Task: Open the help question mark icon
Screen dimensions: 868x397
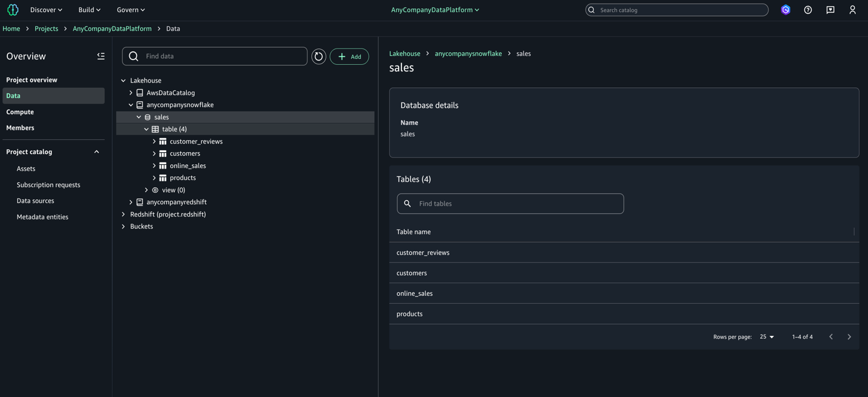Action: (x=808, y=10)
